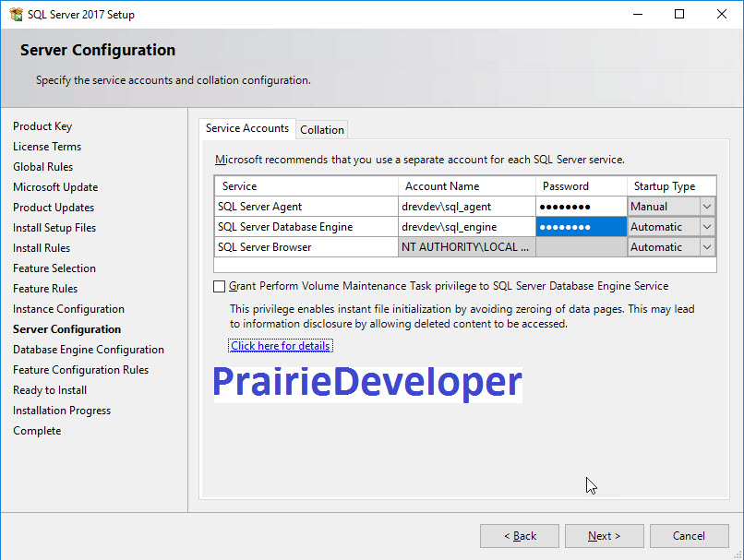
Task: Click Feature Configuration Rules in the steps list
Action: 80,370
